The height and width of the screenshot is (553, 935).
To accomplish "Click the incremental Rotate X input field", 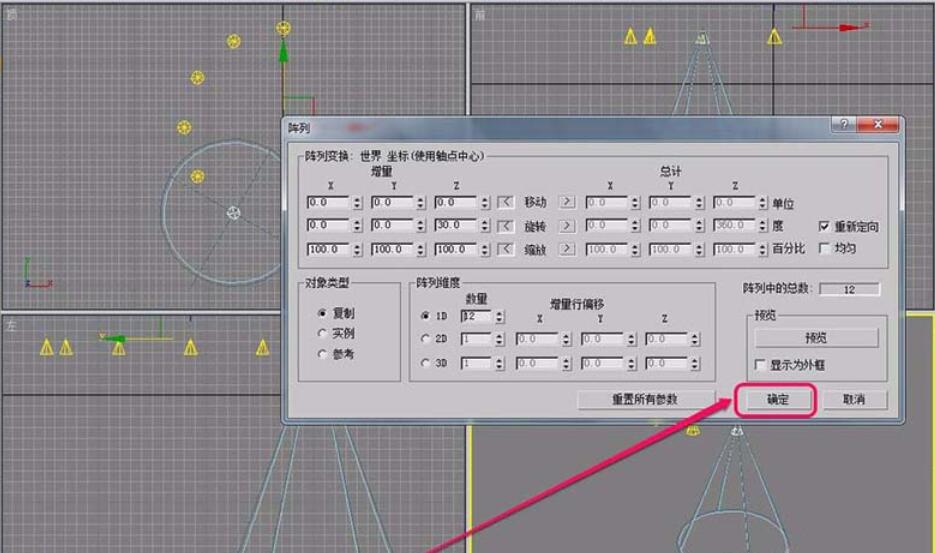I will pyautogui.click(x=328, y=225).
